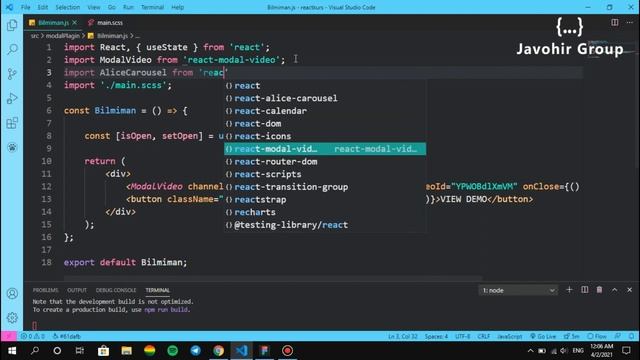Screen dimensions: 640x360
Task: Open the '1: node' terminal dropdown
Action: (518, 290)
